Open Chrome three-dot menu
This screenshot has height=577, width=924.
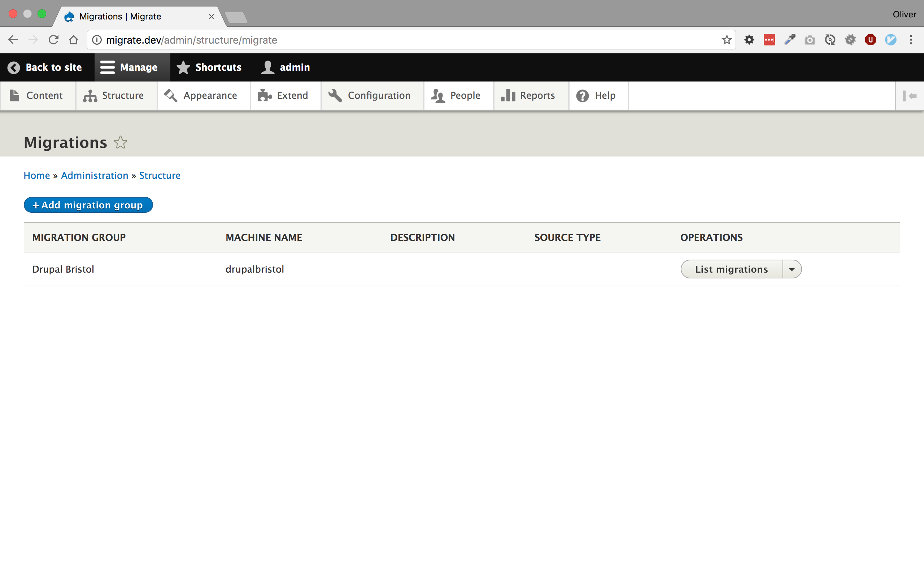coord(911,40)
